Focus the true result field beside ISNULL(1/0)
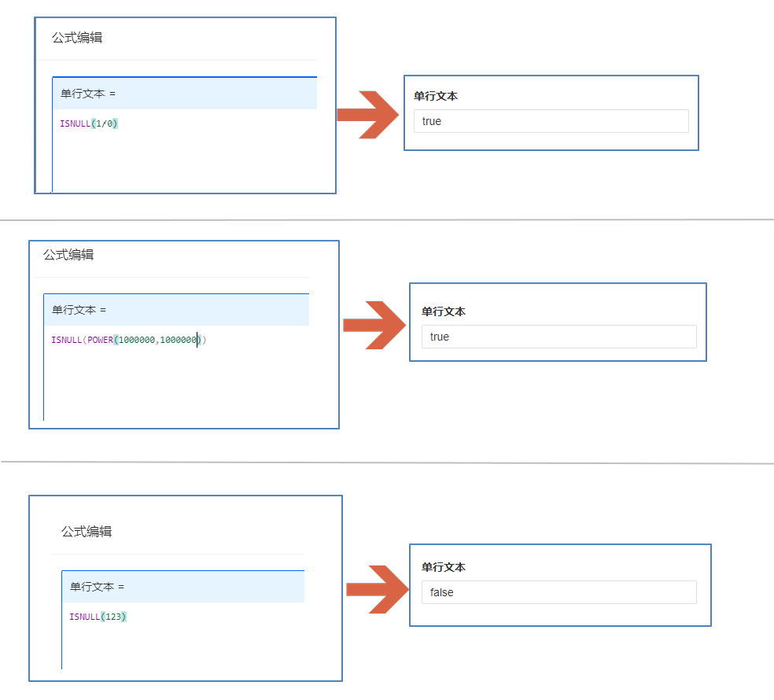The image size is (774, 700). pyautogui.click(x=551, y=121)
